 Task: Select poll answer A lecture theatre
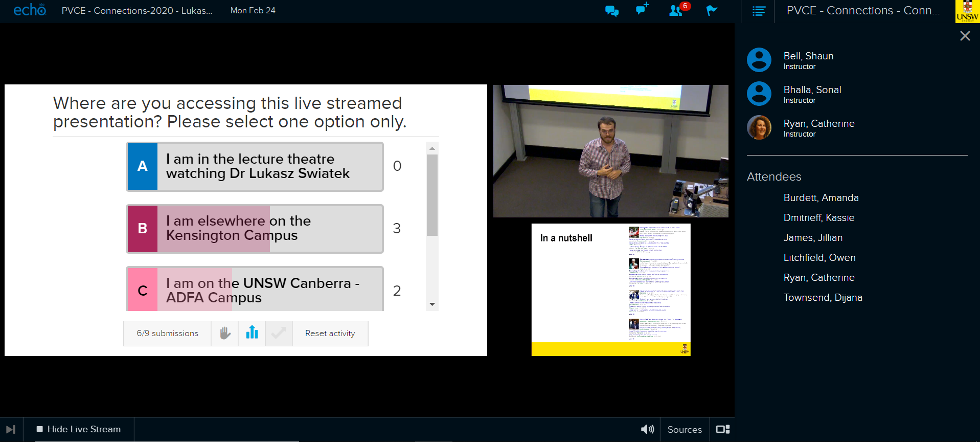(x=255, y=167)
